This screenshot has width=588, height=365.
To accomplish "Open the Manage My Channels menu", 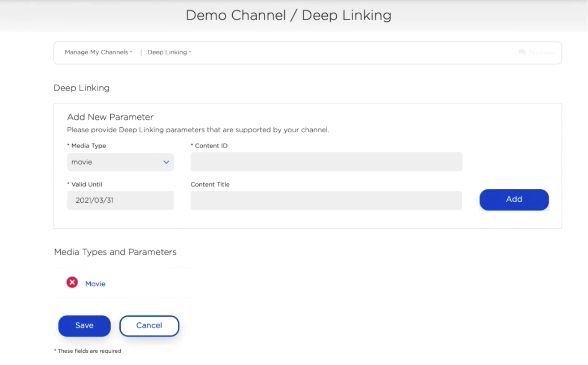I will (98, 52).
